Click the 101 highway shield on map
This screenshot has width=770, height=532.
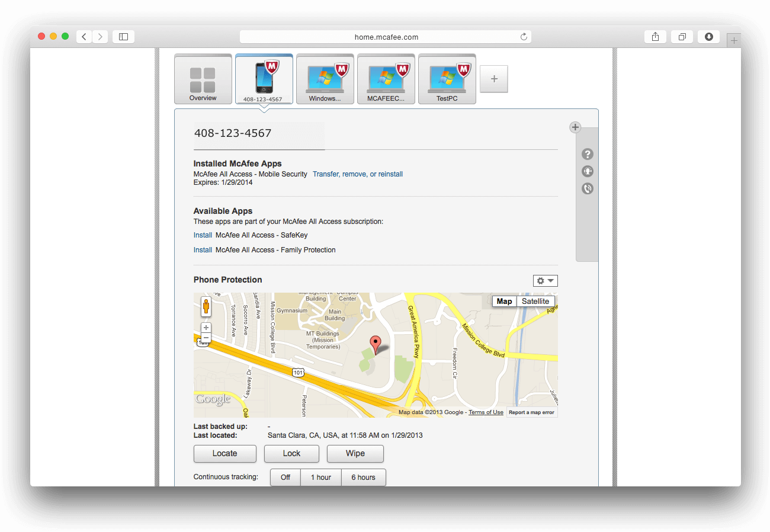298,371
